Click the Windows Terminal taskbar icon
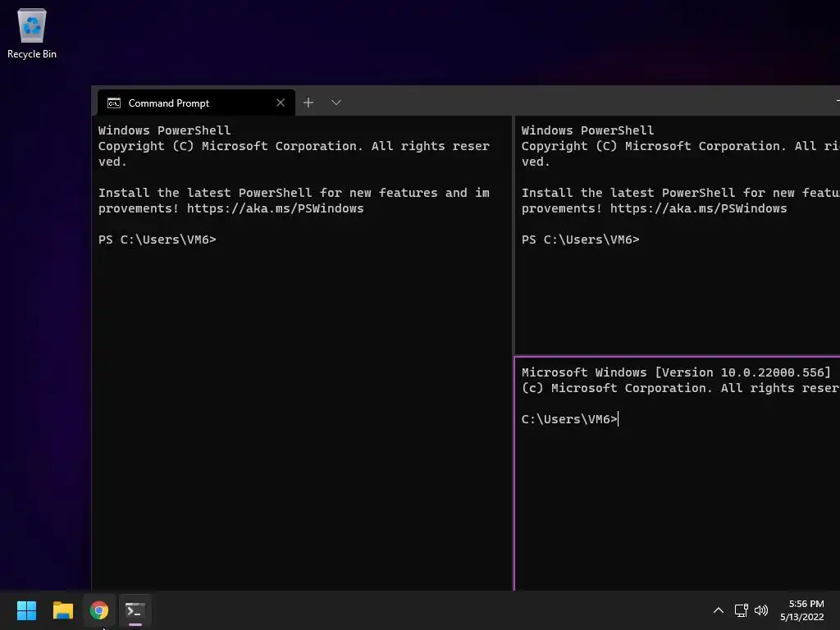This screenshot has height=630, width=840. pyautogui.click(x=135, y=610)
